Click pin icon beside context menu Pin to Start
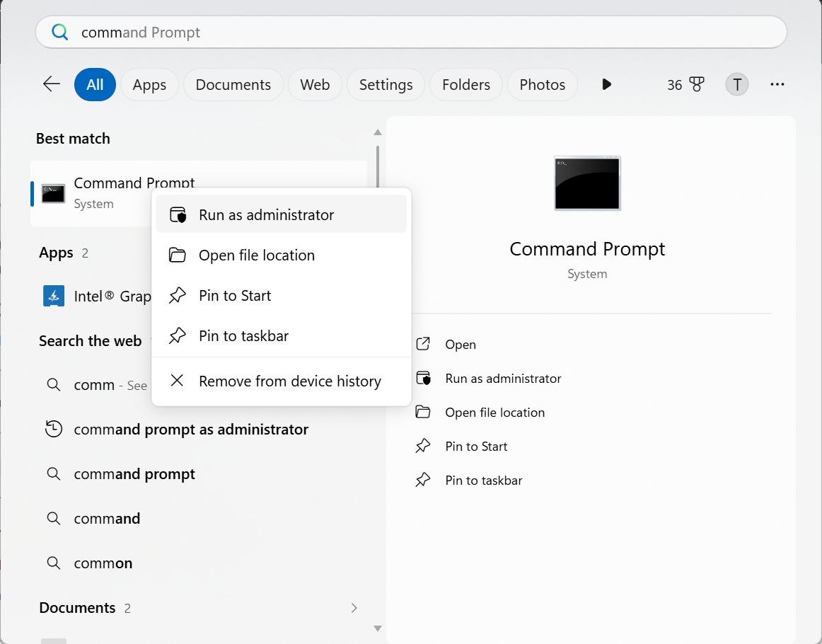 177,295
